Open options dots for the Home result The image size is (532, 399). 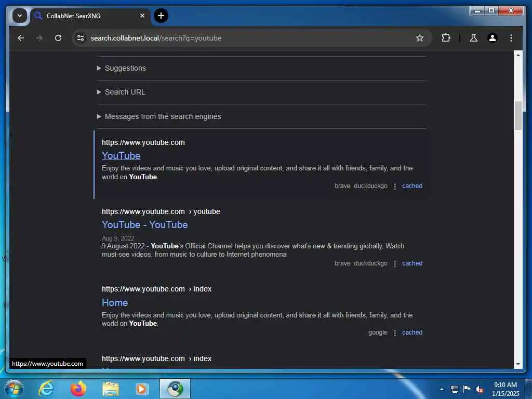point(395,333)
